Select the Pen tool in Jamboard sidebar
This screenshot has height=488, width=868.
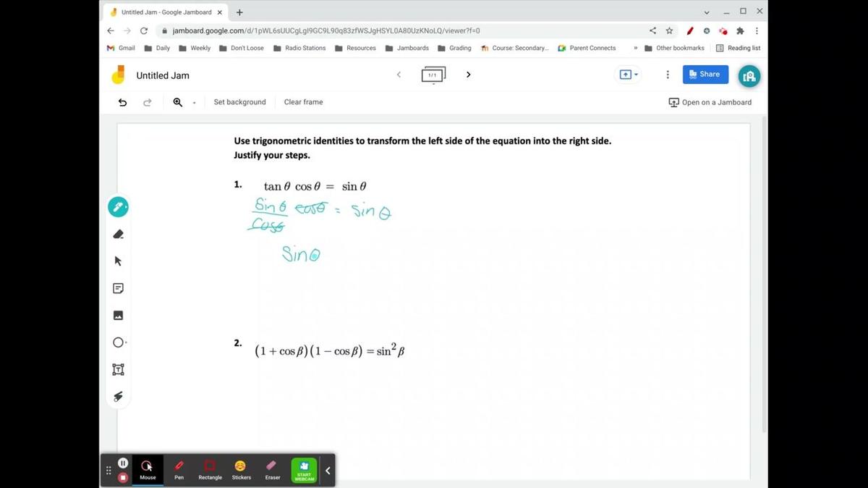(118, 207)
